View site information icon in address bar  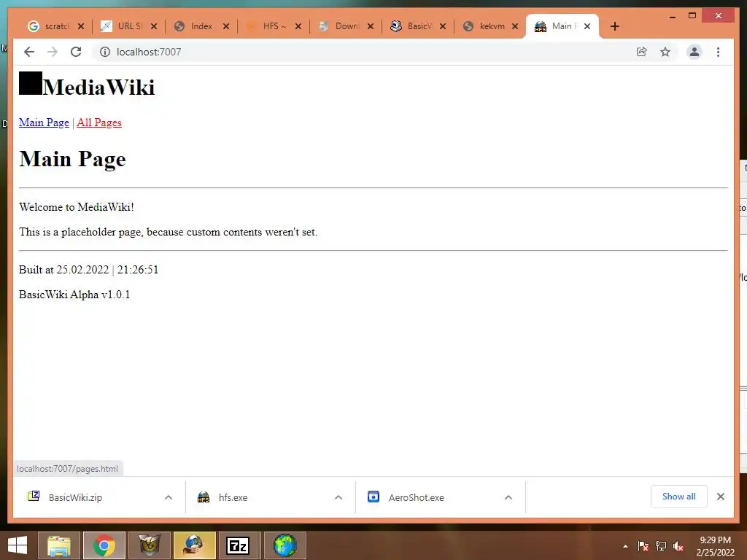105,52
